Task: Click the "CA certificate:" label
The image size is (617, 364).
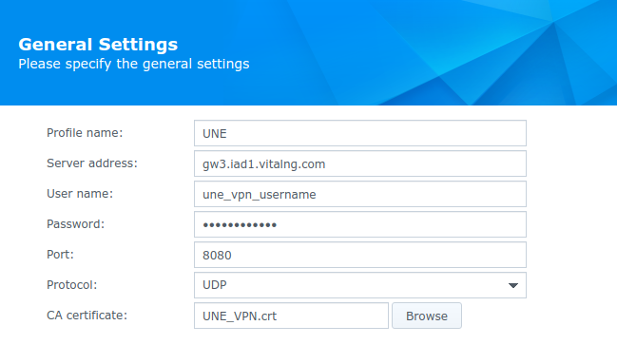Action: pos(87,316)
